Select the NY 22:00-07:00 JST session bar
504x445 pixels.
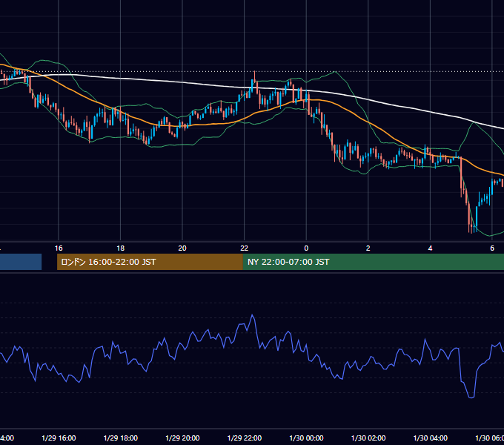click(x=374, y=262)
